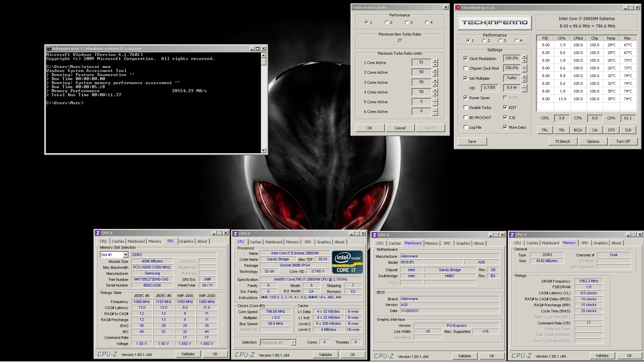Screen dimensions: 644x362
Task: Click OK in Turbo Ratio Limits dialog
Action: [x=370, y=128]
